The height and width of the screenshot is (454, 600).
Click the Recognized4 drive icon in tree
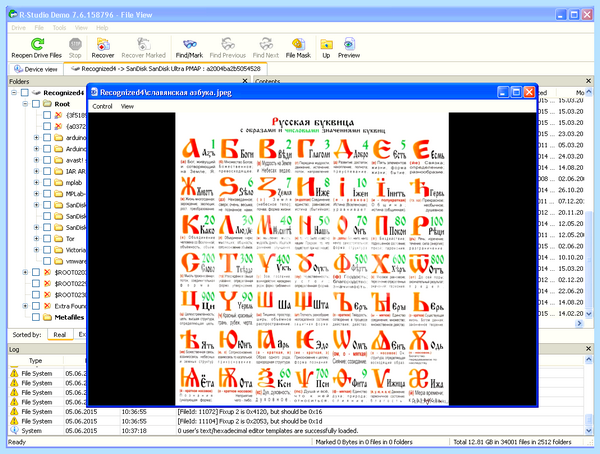[36, 93]
